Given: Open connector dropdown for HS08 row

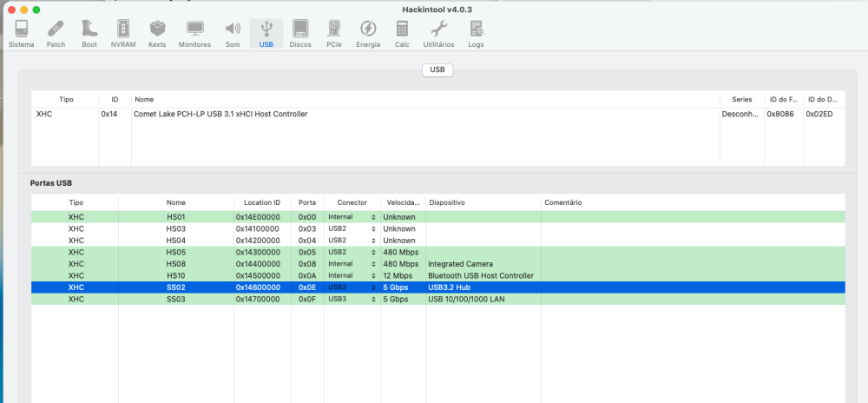Looking at the screenshot, I should (352, 263).
